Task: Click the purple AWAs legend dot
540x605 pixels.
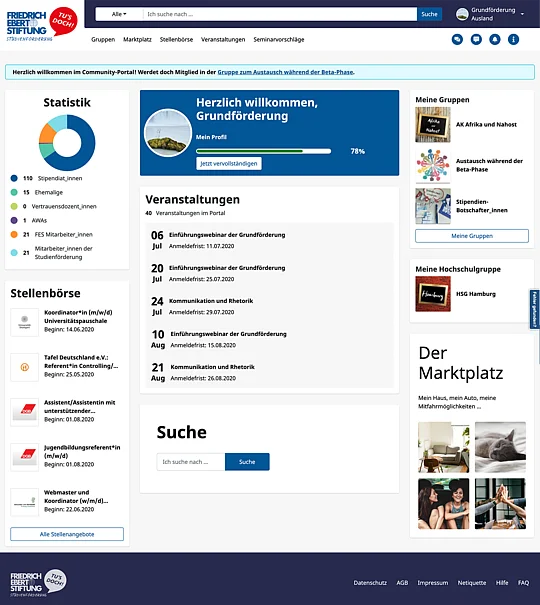Action: [14, 220]
